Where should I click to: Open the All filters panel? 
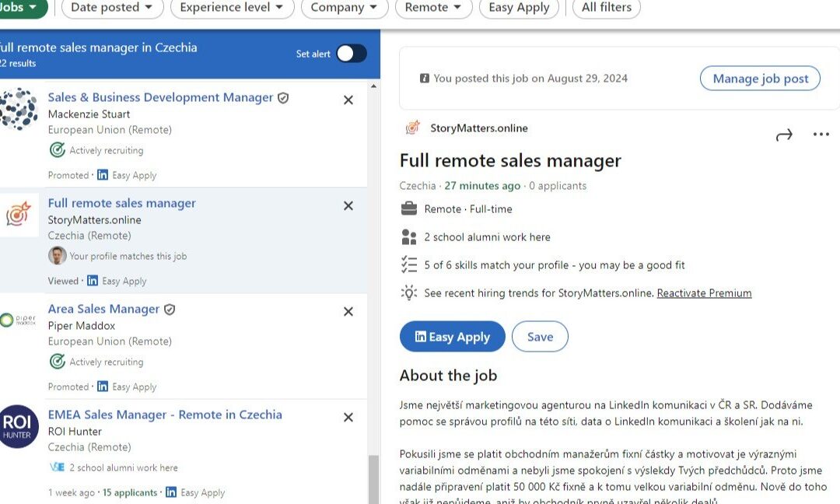tap(606, 8)
